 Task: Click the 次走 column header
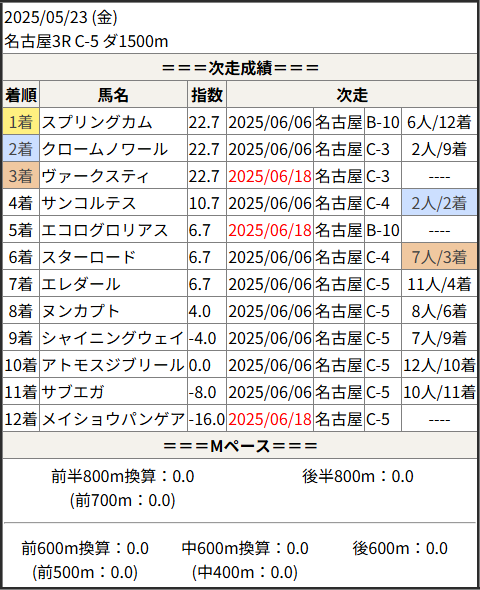click(352, 95)
